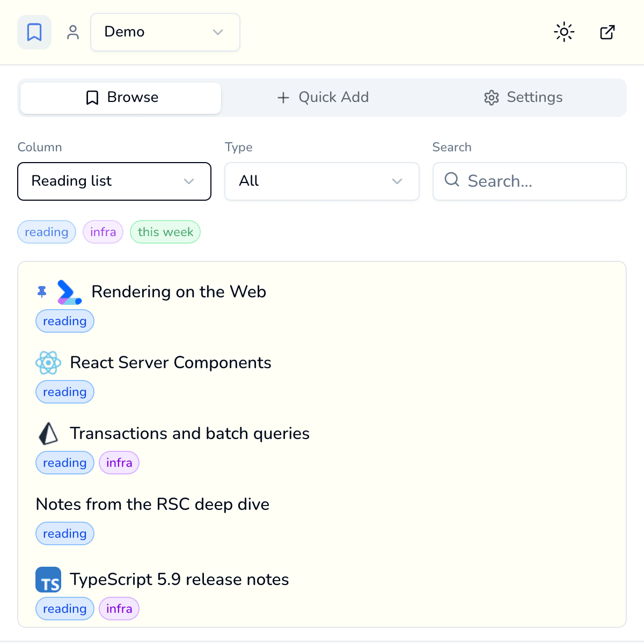Click reading tag under Transactions and batch queries

pos(65,463)
